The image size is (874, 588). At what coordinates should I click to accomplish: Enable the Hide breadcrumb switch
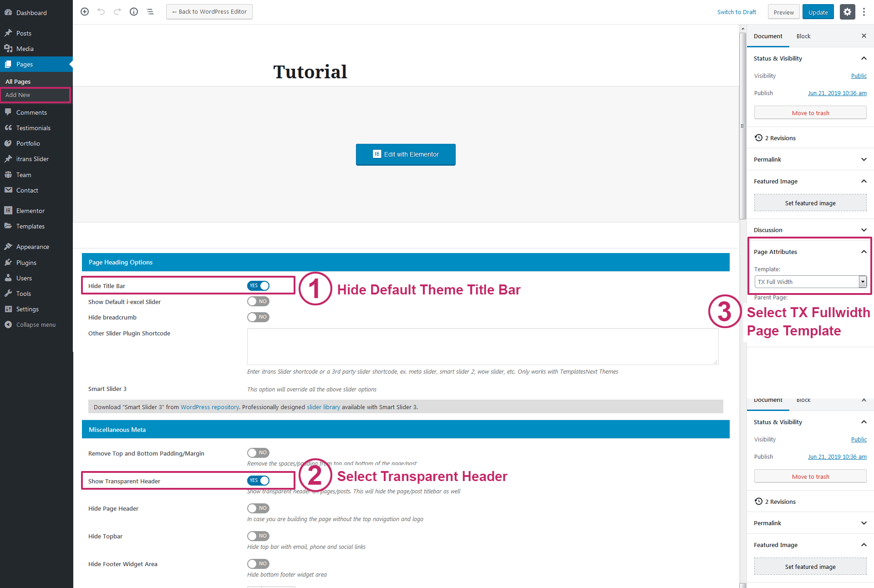point(259,317)
